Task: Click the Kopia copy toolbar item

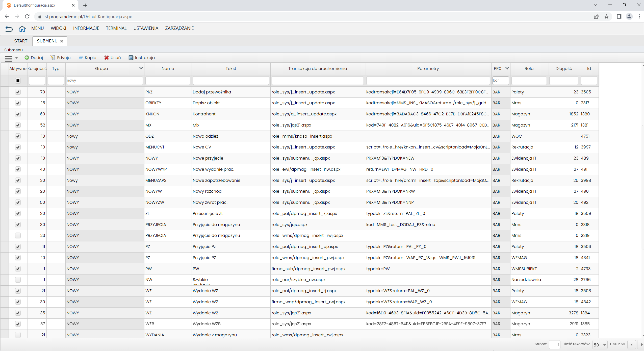Action: (x=87, y=58)
